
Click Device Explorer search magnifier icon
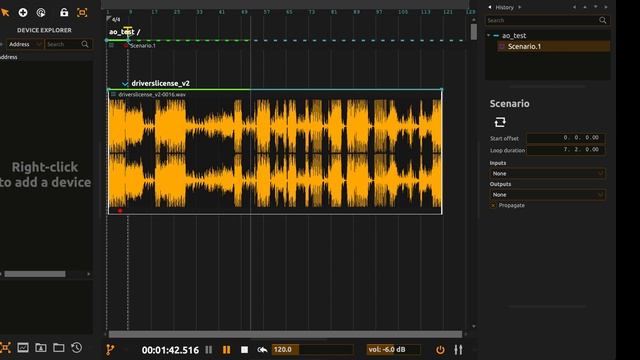point(85,44)
